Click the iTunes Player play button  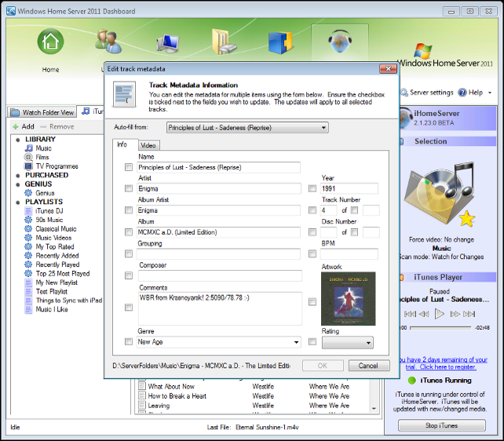pos(439,314)
